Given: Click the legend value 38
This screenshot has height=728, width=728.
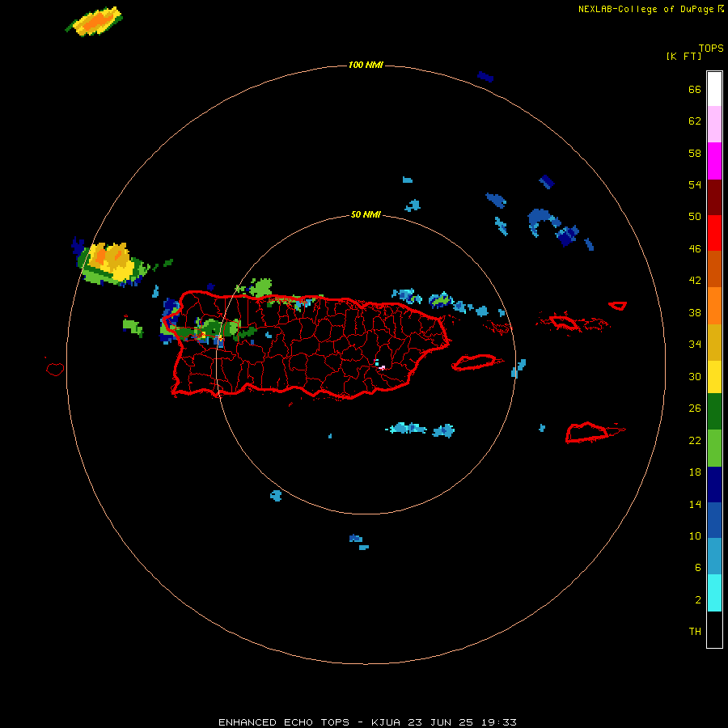Looking at the screenshot, I should click(x=695, y=312).
